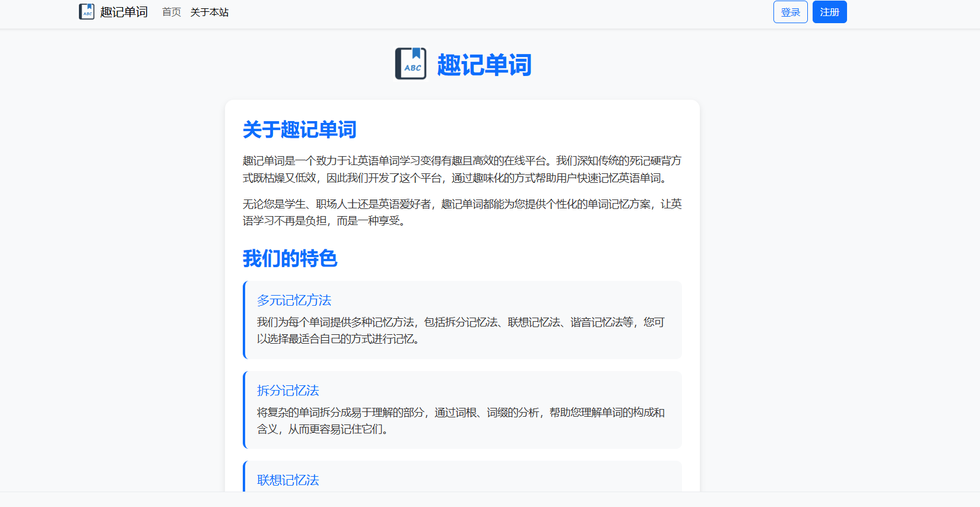Screen dimensions: 980x507
Task: Click the 登录 button
Action: tap(791, 12)
